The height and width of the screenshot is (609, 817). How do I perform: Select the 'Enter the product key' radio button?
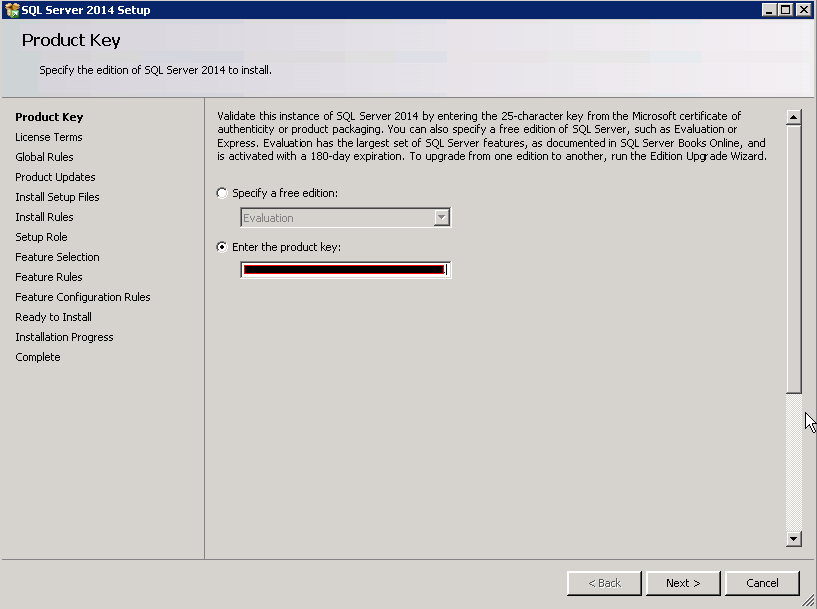pos(222,247)
